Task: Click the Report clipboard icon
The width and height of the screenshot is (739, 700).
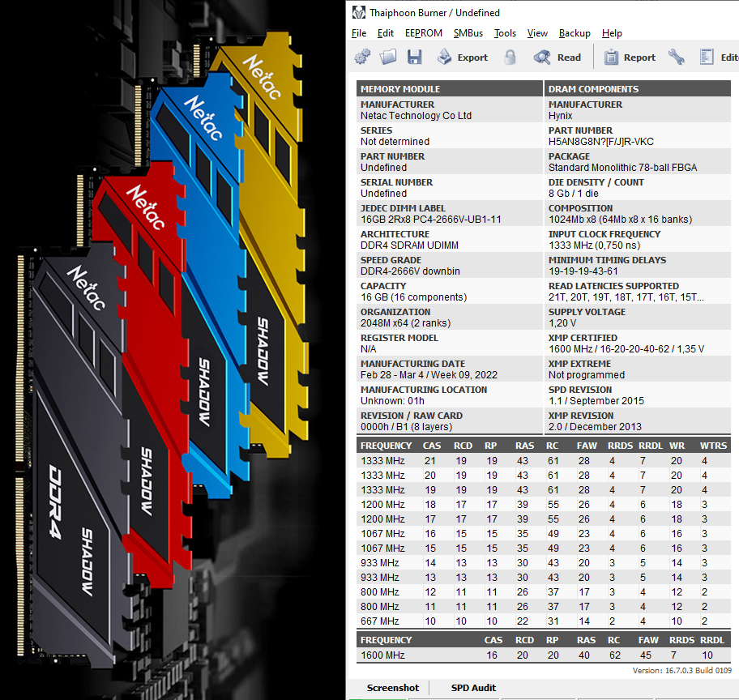Action: [x=611, y=57]
